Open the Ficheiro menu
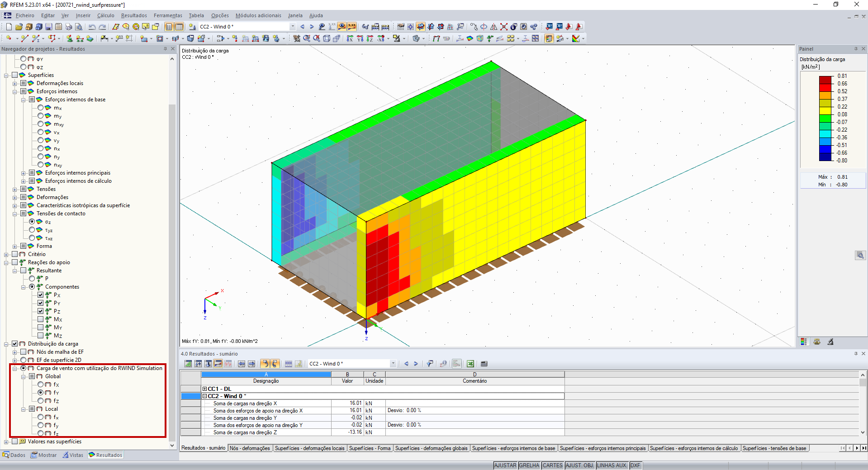Image resolution: width=868 pixels, height=470 pixels. (x=25, y=15)
